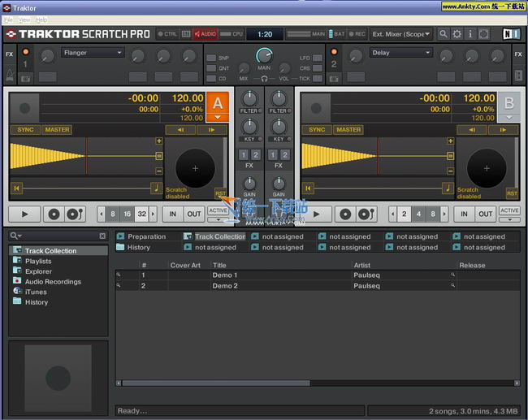Screen dimensions: 528x420
Task: Expand Deck B letter dropdown arrow
Action: (509, 118)
